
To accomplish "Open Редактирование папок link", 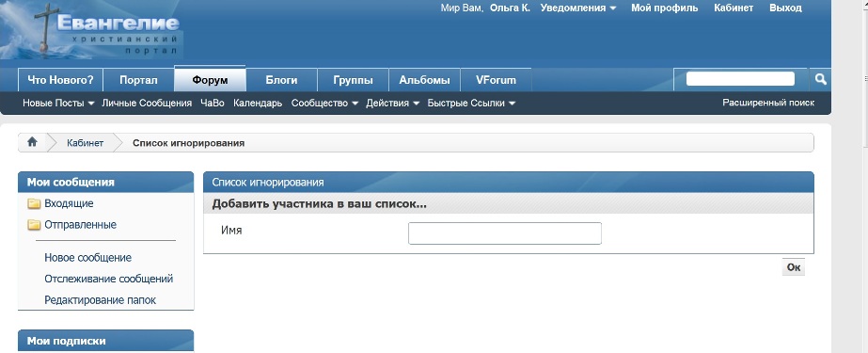I will tap(101, 300).
